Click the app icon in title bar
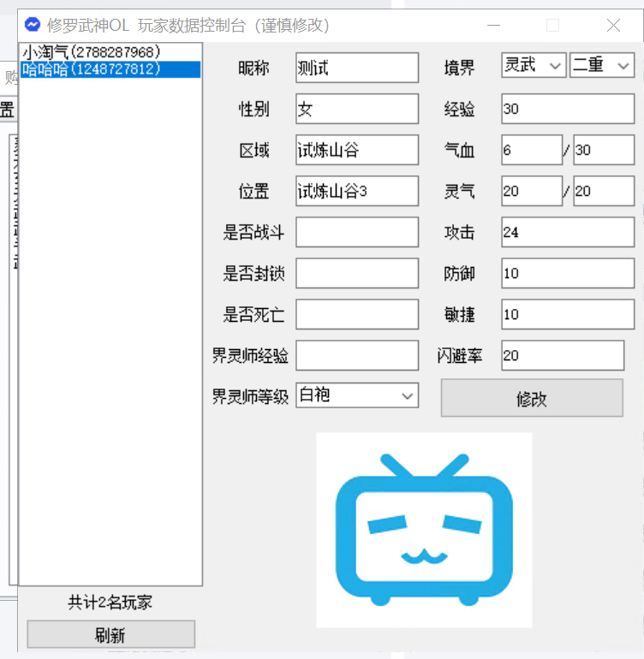Viewport: 644px width, 659px height. (x=33, y=25)
